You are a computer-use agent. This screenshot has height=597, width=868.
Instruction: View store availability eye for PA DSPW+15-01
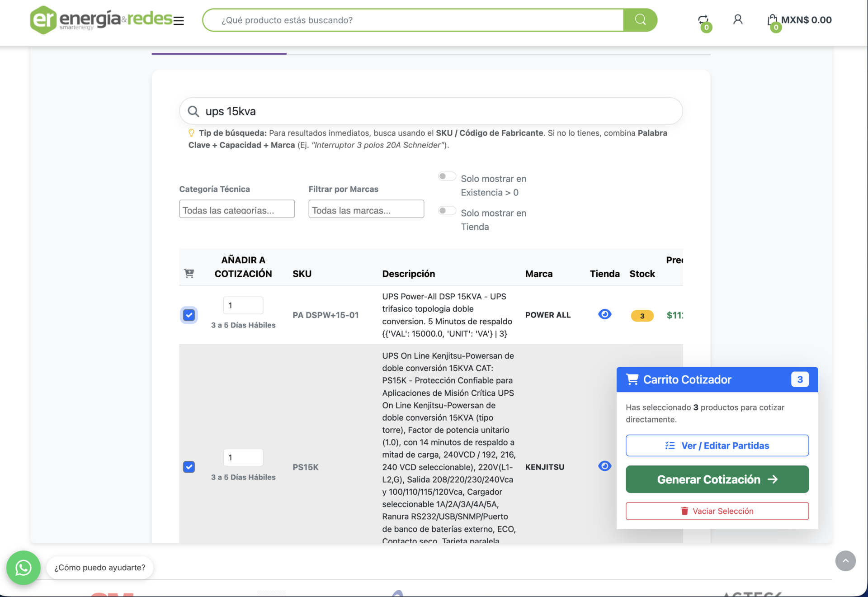tap(604, 314)
